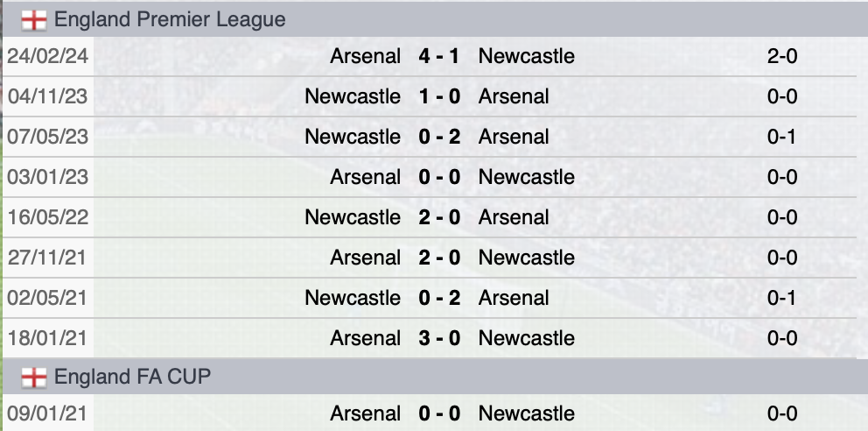Open the 2 - 0 result from 16/05/22
Image resolution: width=868 pixels, height=431 pixels.
point(439,217)
